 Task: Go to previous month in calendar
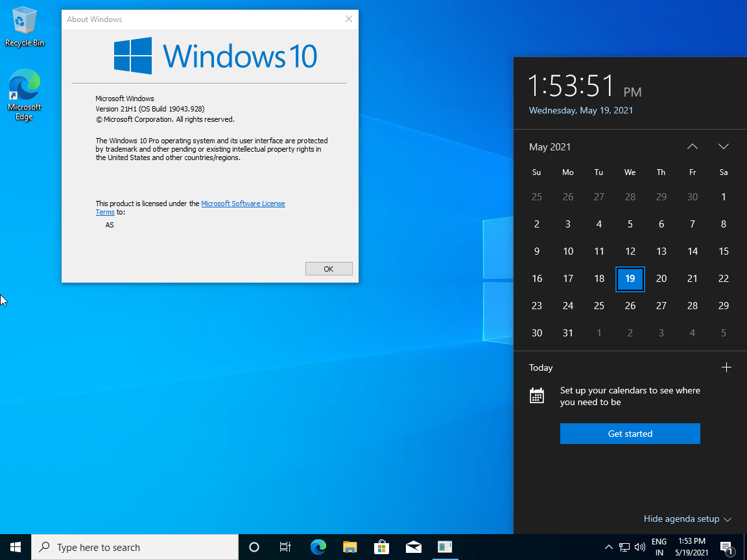[x=693, y=146]
